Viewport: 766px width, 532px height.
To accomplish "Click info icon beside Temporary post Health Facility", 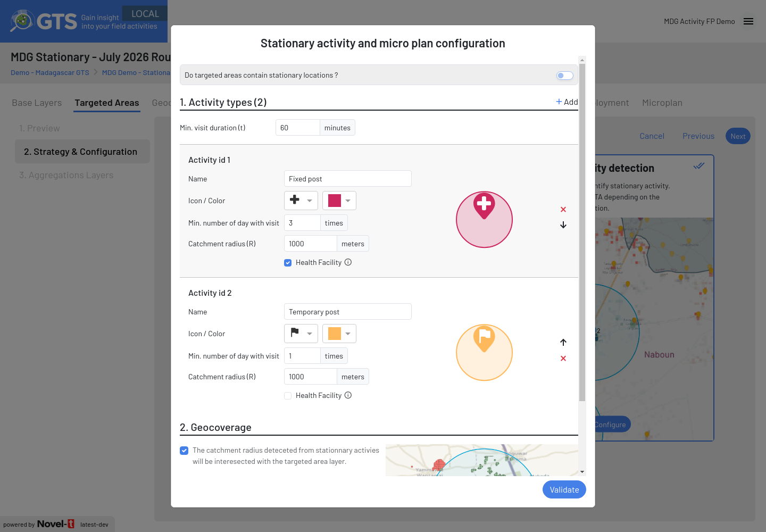I will (348, 395).
